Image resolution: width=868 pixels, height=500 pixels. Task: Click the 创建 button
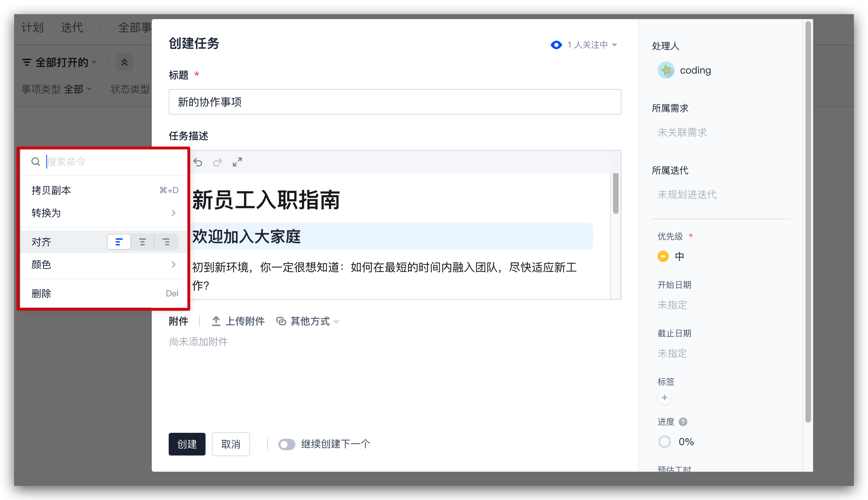pos(187,444)
